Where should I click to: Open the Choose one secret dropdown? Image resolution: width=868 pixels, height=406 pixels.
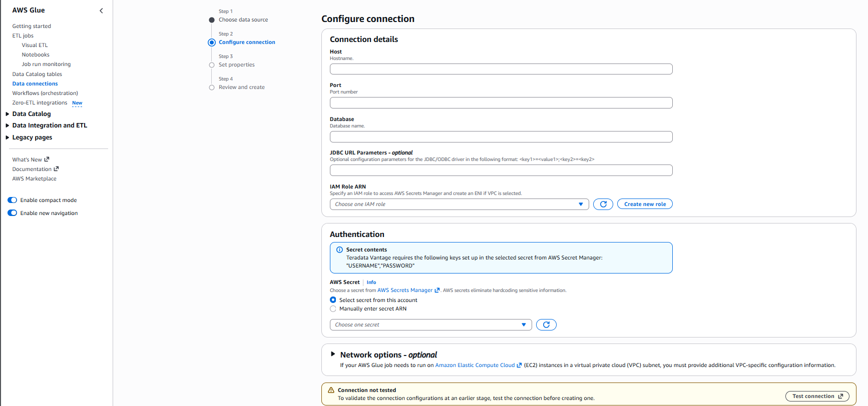[430, 324]
